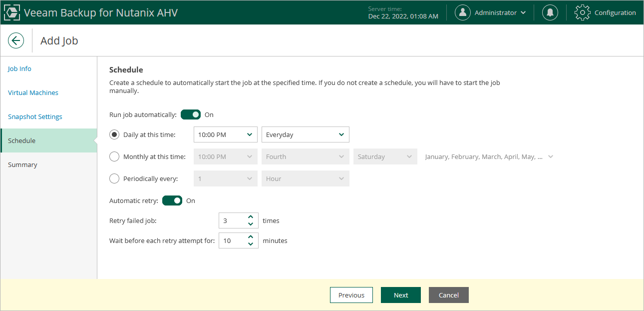Open Configuration gear icon
Viewport: 644px width, 311px height.
click(x=583, y=12)
